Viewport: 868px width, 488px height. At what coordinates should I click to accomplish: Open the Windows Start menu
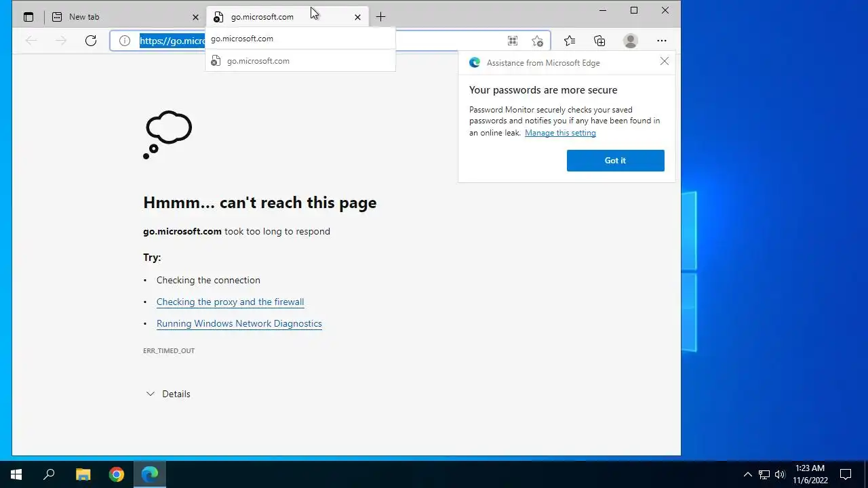tap(16, 474)
